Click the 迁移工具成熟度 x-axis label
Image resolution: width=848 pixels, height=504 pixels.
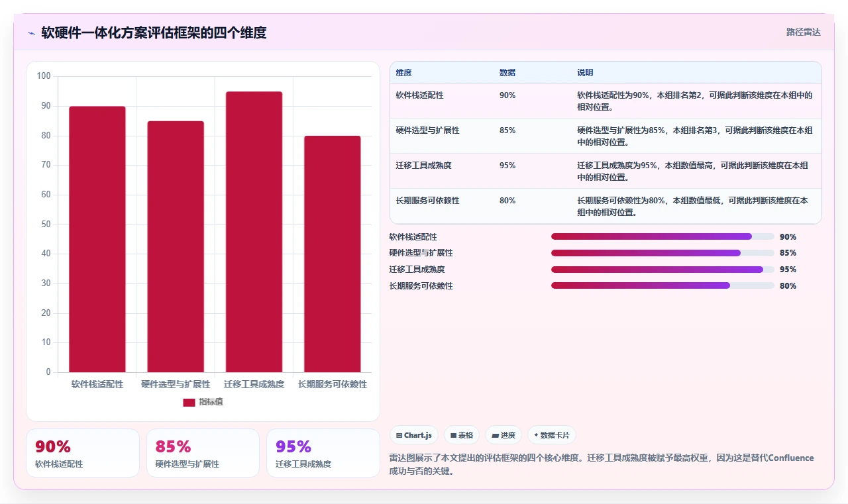(254, 384)
